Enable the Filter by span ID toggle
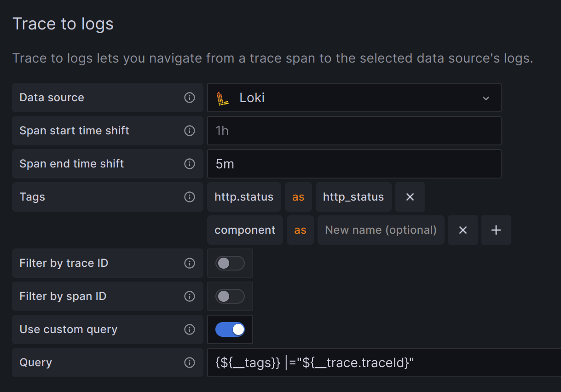The height and width of the screenshot is (392, 561). click(230, 296)
